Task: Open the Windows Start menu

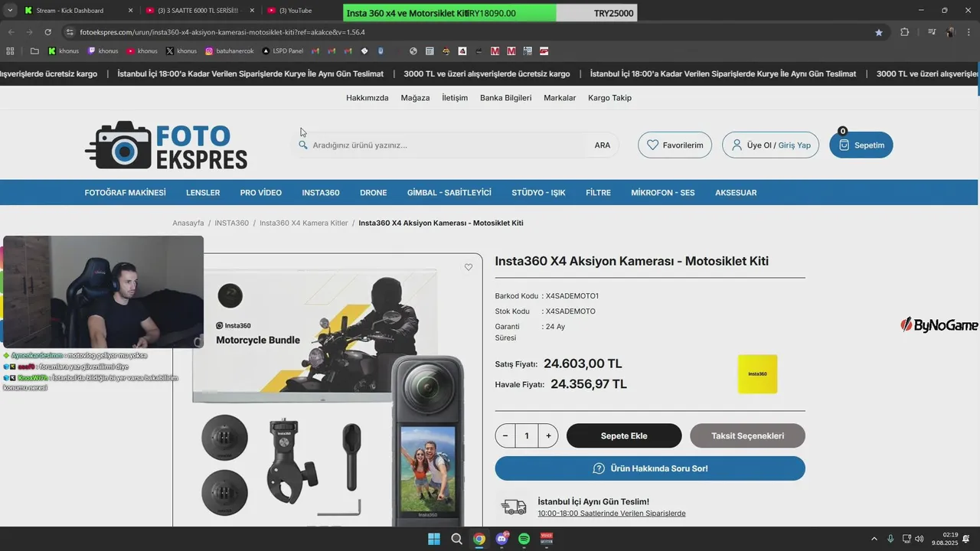Action: (x=434, y=539)
